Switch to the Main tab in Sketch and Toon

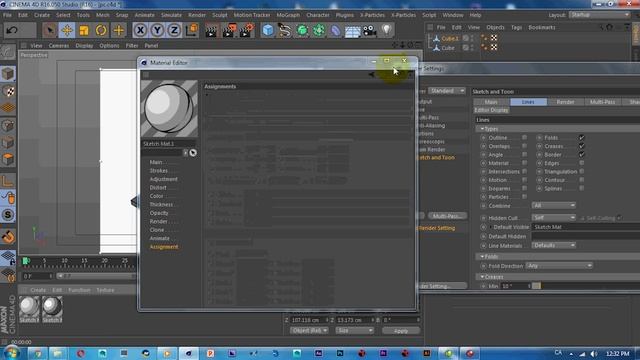pyautogui.click(x=491, y=102)
